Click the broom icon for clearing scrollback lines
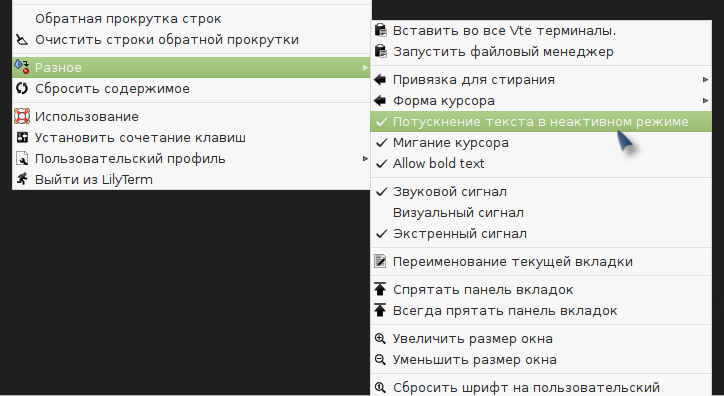Screen dimensions: 724x396 [22, 40]
